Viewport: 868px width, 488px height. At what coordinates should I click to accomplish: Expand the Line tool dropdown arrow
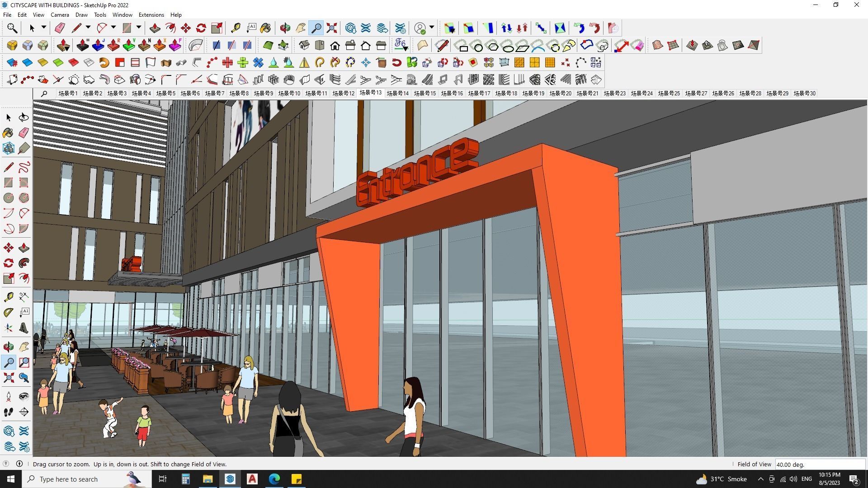coord(88,28)
